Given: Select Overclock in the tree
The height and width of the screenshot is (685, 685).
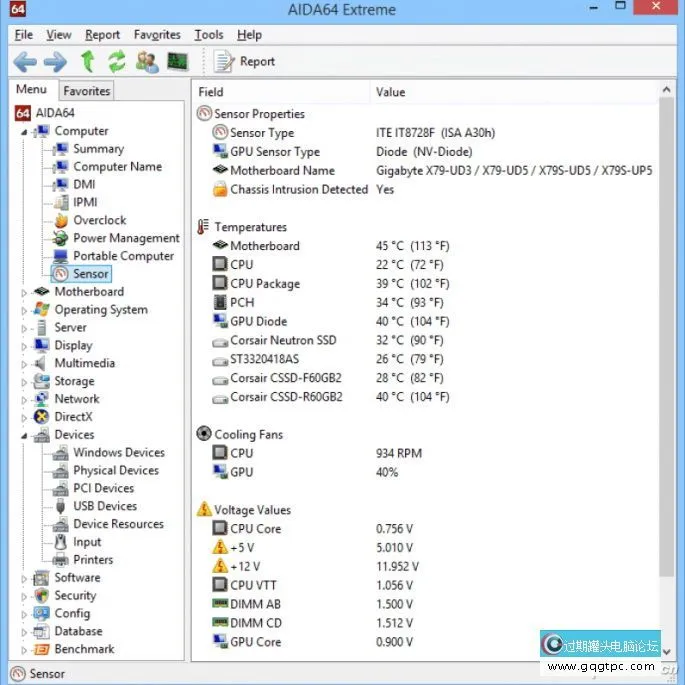Looking at the screenshot, I should [x=99, y=220].
